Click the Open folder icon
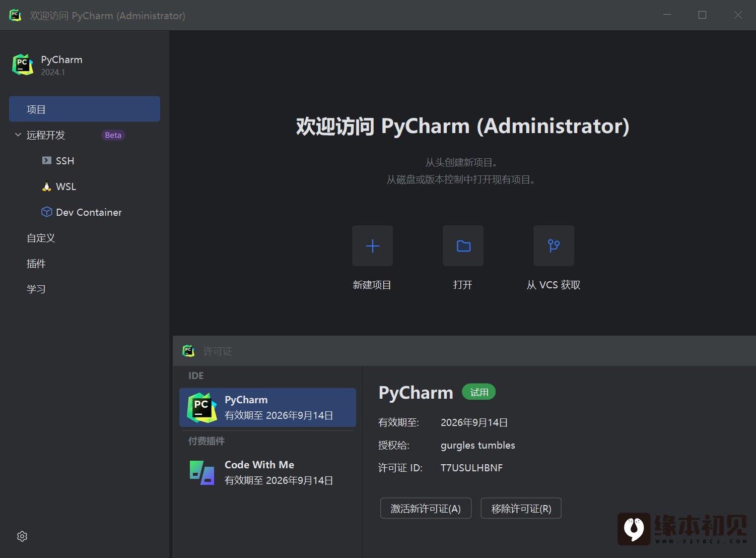 pyautogui.click(x=463, y=245)
